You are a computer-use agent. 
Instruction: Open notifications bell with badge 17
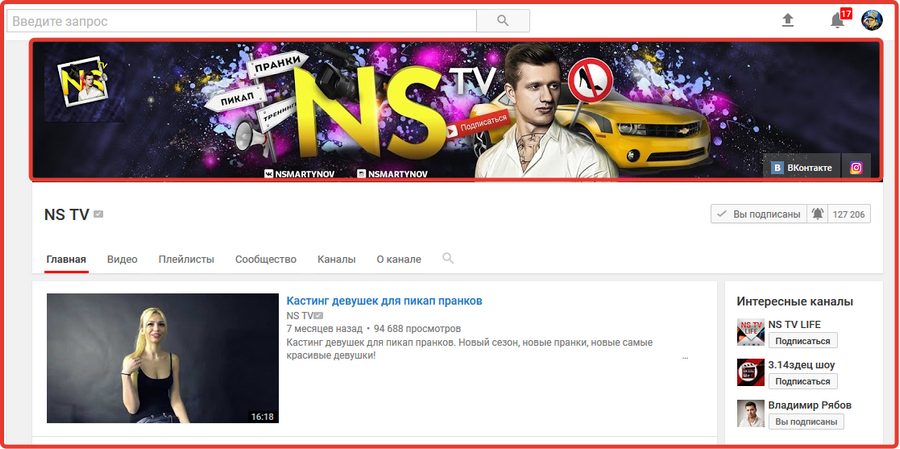[x=839, y=20]
